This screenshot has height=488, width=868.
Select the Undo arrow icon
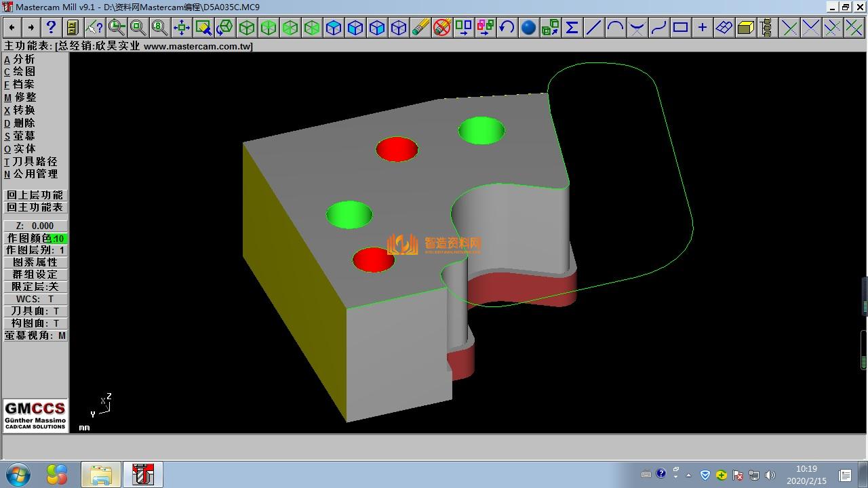click(x=507, y=27)
